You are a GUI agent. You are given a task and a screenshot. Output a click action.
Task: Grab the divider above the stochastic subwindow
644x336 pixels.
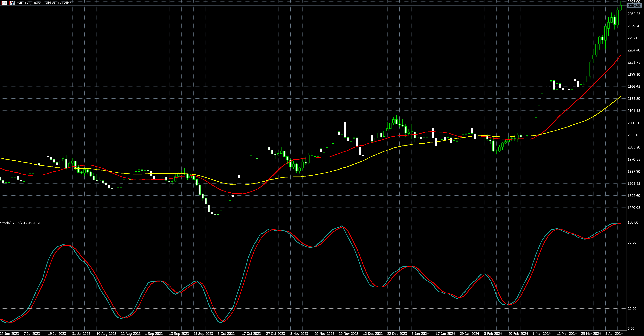[313, 220]
